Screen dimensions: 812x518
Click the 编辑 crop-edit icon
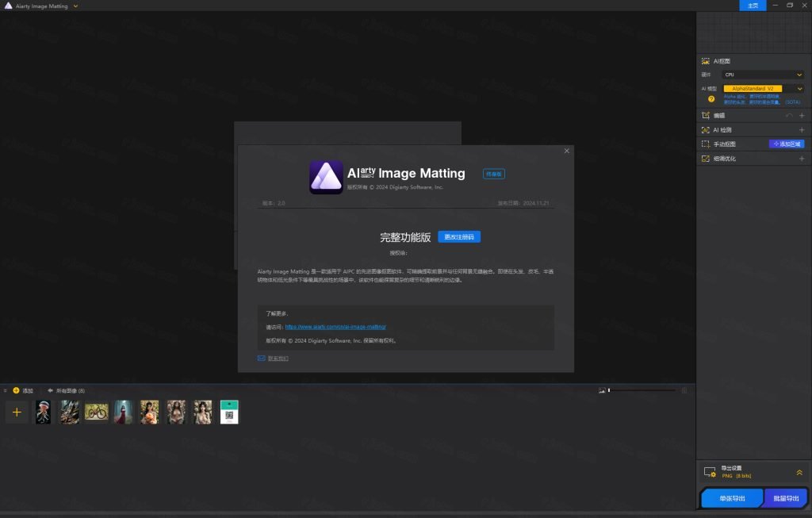[705, 116]
